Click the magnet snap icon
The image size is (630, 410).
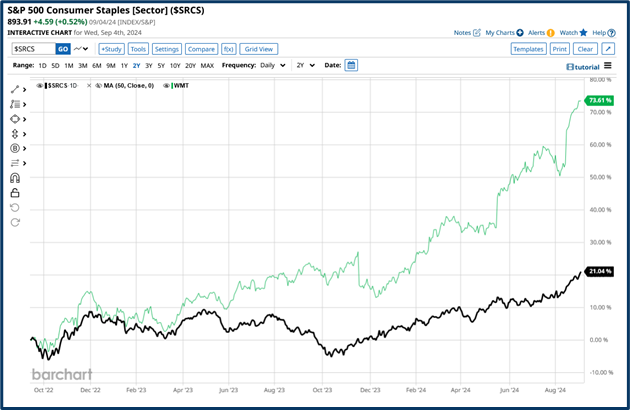[x=14, y=177]
